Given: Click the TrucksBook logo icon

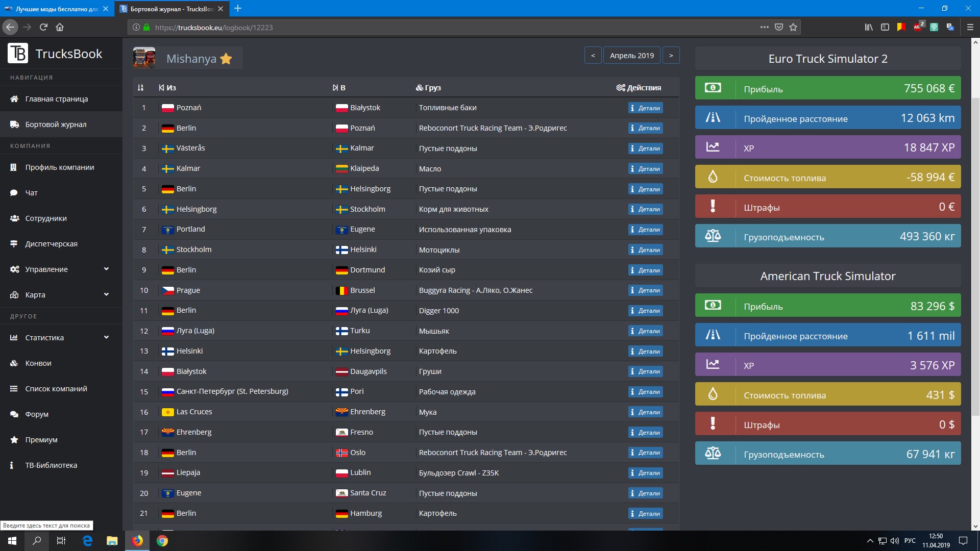Looking at the screenshot, I should pyautogui.click(x=18, y=53).
